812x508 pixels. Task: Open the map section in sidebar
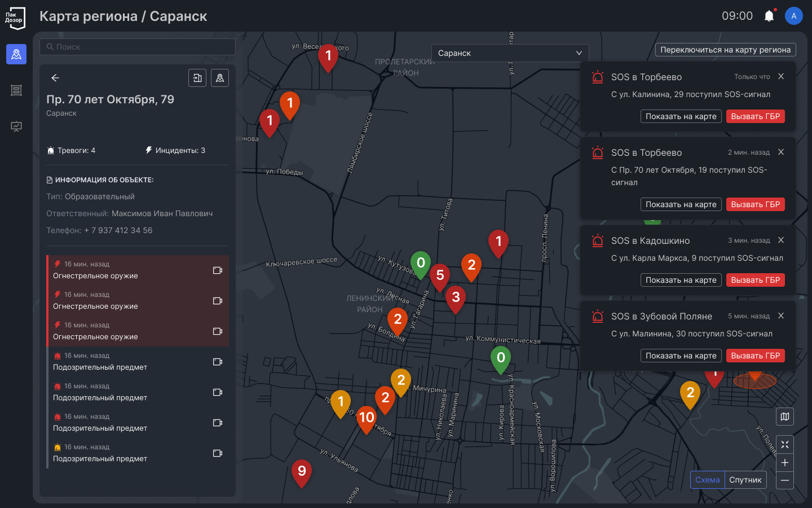point(16,54)
